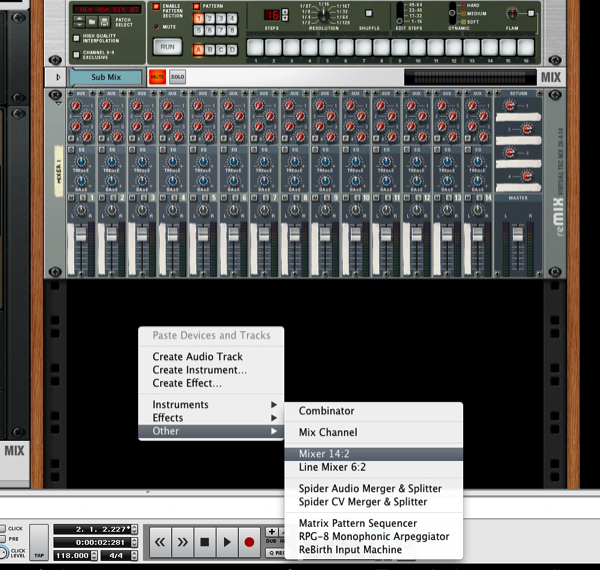This screenshot has height=570, width=600.
Task: Select Combinator from the submenu
Action: pos(373,411)
